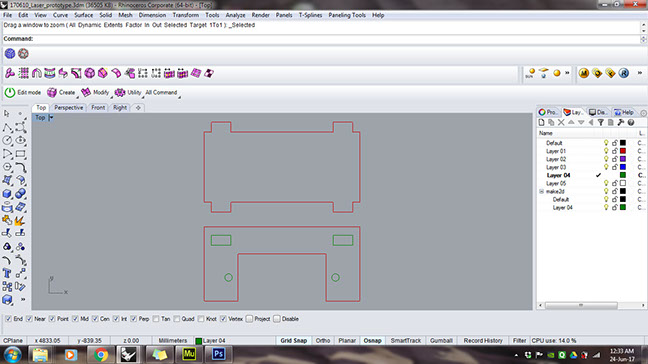
Task: Show hidden system tray icons arrow
Action: pos(516,355)
